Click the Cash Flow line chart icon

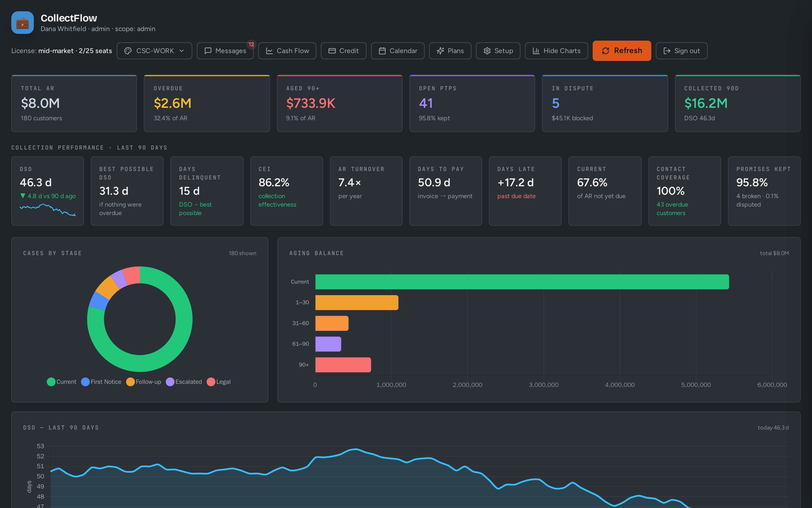click(269, 51)
